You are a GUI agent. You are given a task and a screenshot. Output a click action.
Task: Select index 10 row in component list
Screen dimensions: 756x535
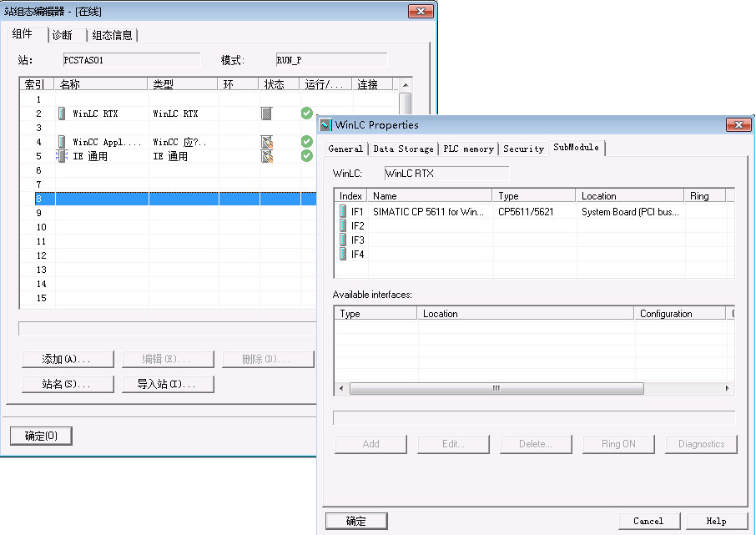click(x=169, y=227)
